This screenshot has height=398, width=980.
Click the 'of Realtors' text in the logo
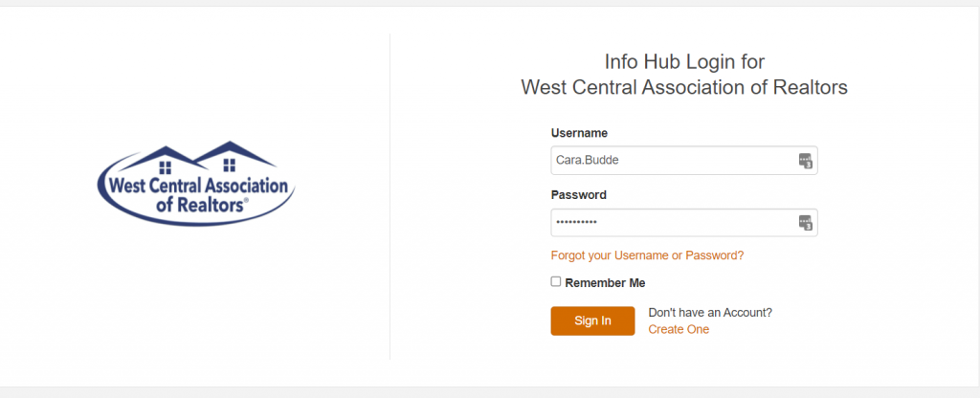[202, 205]
